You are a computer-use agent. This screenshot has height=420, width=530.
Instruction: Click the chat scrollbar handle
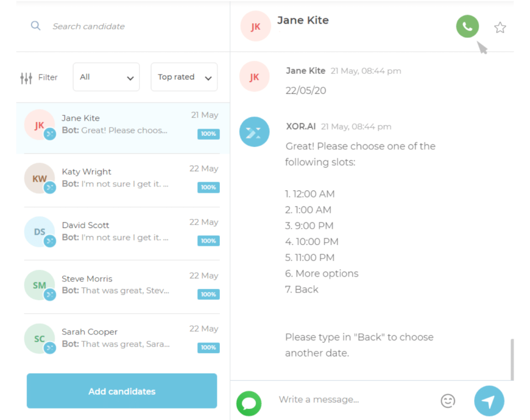512,359
